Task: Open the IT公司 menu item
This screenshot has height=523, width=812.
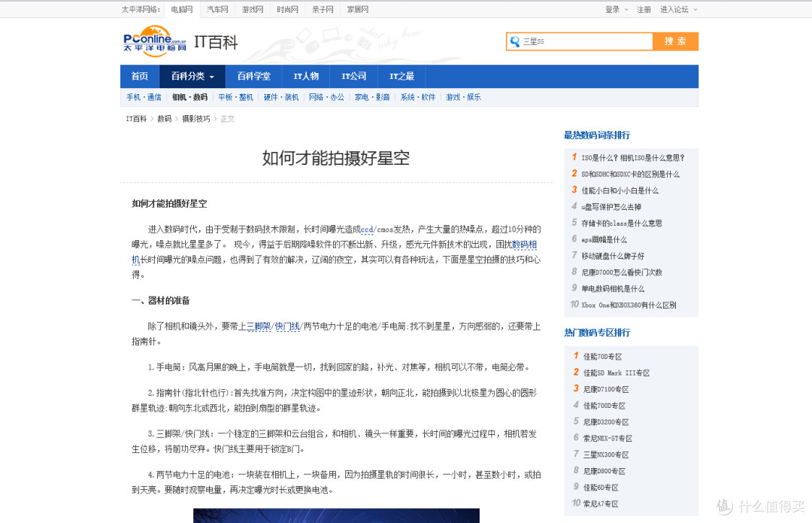Action: click(x=353, y=76)
